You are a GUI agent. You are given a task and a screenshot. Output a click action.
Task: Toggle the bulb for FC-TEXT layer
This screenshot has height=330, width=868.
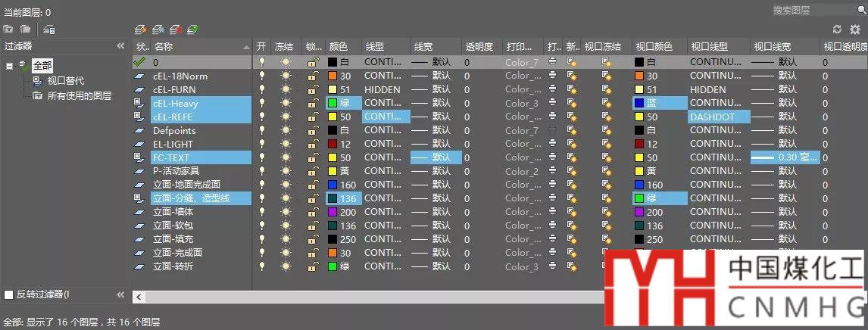262,157
